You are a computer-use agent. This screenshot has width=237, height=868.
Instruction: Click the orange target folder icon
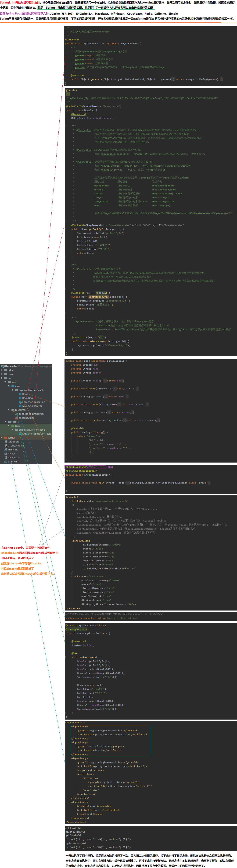click(x=6, y=438)
